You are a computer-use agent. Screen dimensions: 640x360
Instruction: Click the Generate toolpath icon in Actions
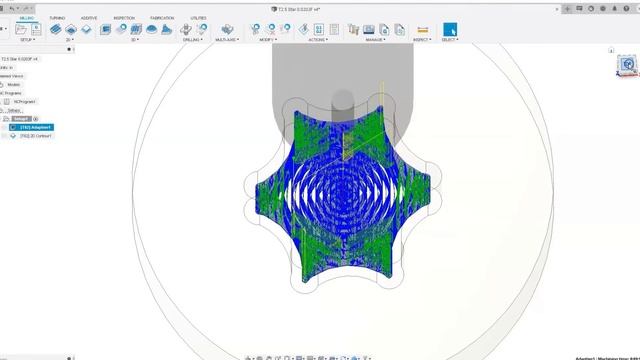tap(304, 29)
